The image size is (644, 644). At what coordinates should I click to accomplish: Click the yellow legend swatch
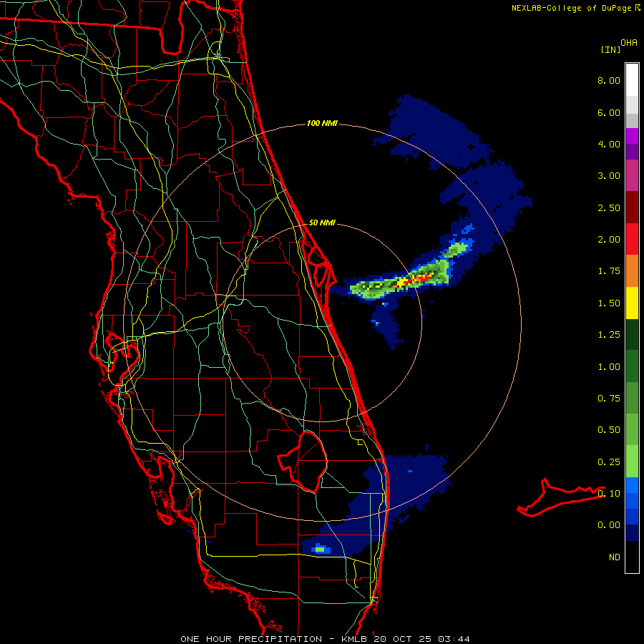click(632, 303)
